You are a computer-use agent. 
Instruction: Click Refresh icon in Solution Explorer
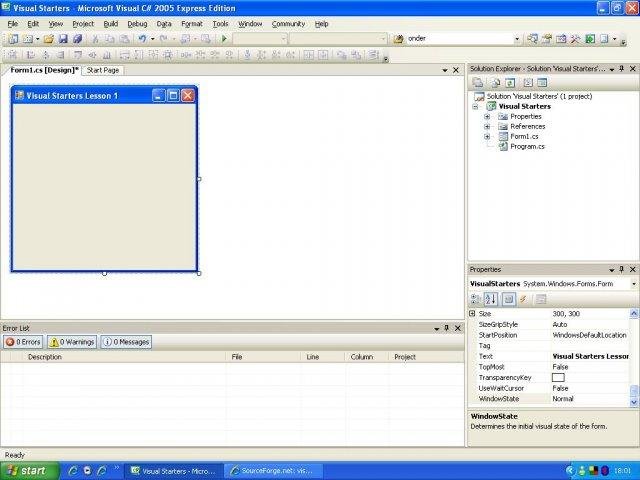point(510,83)
